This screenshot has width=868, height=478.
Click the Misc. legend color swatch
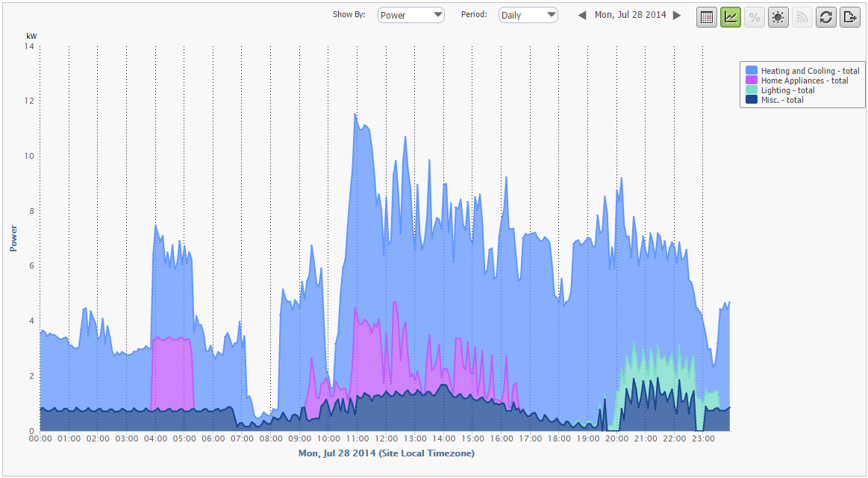click(x=752, y=100)
